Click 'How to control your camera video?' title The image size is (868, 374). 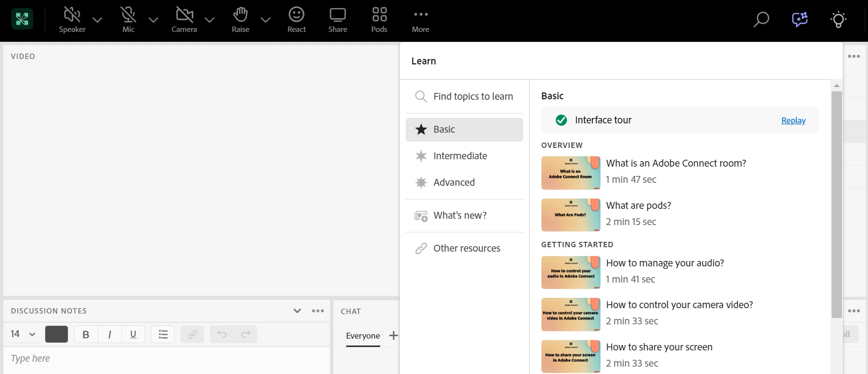click(x=680, y=305)
